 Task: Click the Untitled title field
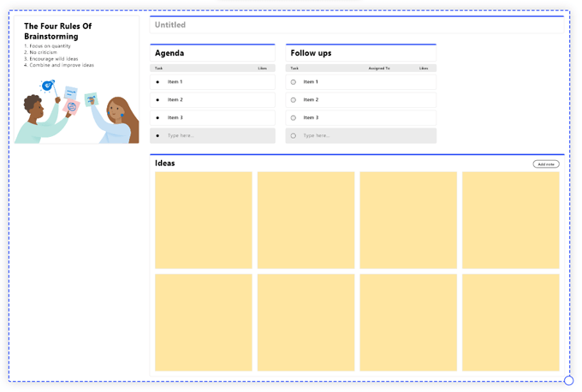click(357, 25)
